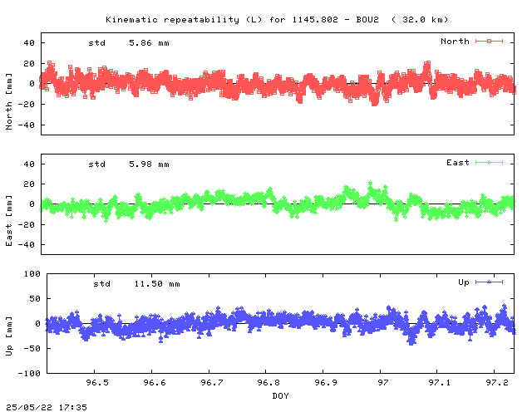Click the 'North' legend label
The image size is (532, 412).
point(455,41)
